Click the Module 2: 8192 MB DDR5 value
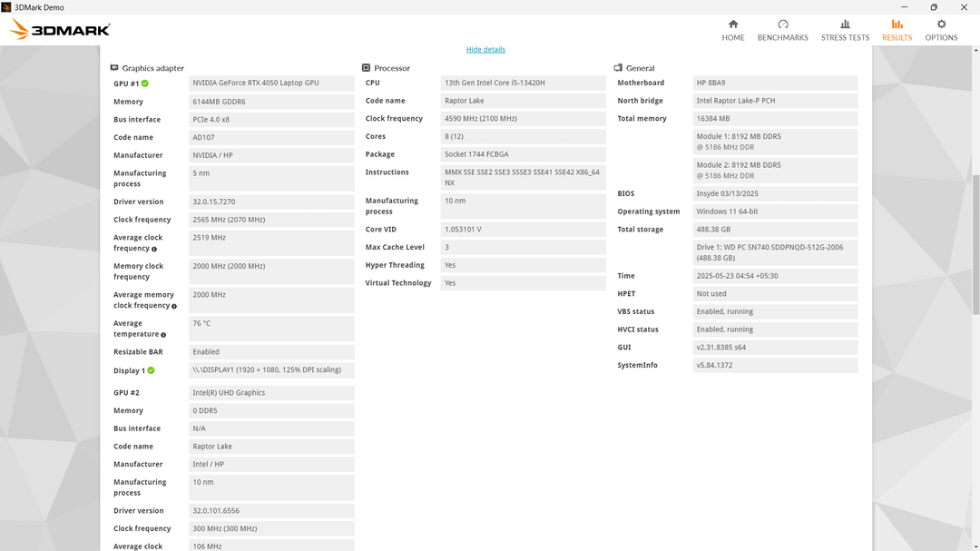Image resolution: width=980 pixels, height=551 pixels. 775,170
